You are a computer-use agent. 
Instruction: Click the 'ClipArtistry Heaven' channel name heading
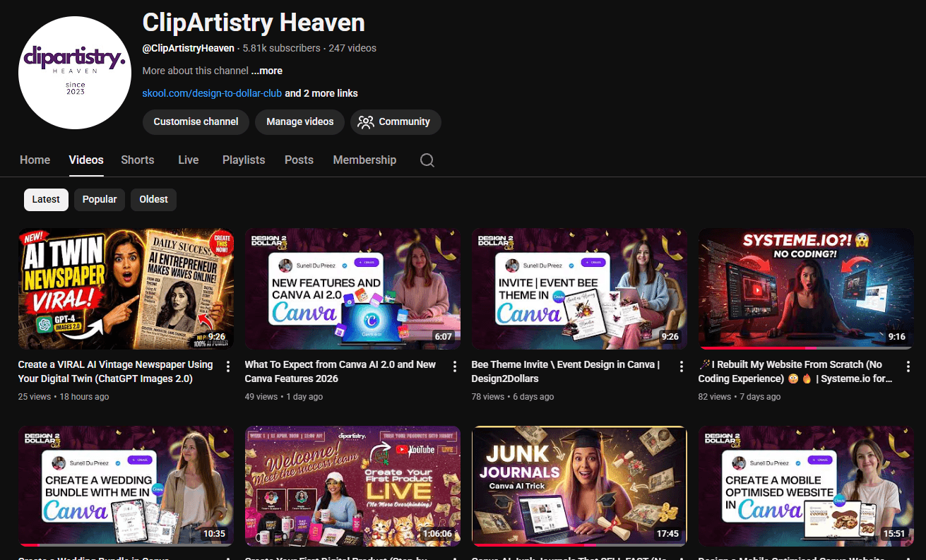254,23
